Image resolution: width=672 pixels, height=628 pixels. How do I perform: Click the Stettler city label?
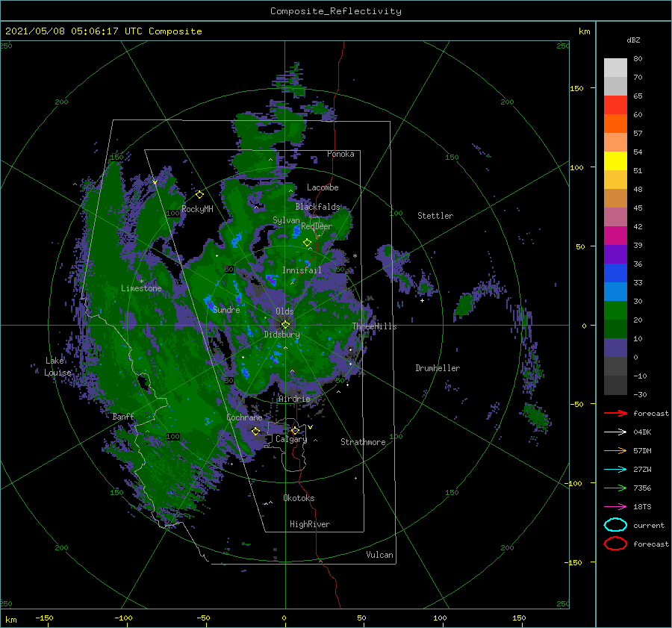(x=435, y=216)
